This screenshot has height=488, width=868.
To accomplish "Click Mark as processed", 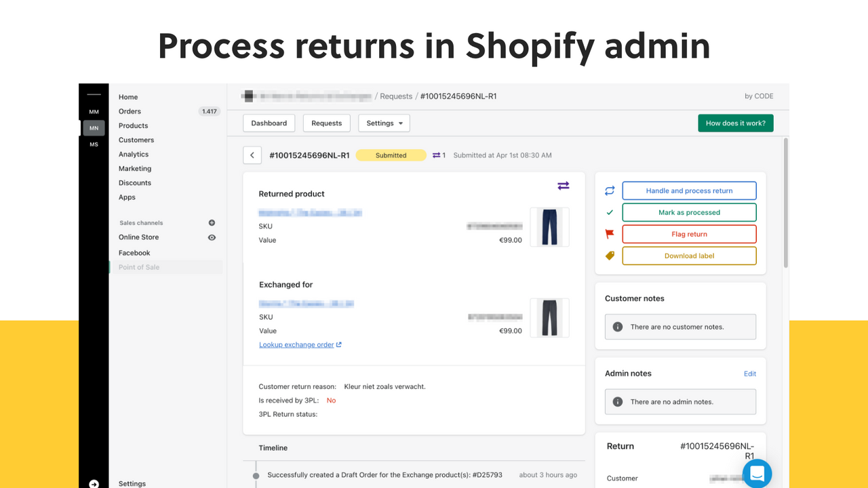I will pyautogui.click(x=689, y=212).
